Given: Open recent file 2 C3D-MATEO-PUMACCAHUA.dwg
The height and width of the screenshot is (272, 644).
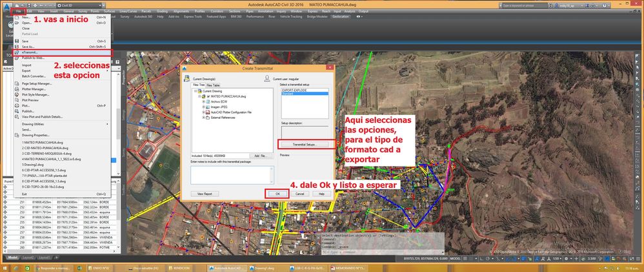Looking at the screenshot, I should pyautogui.click(x=62, y=148).
